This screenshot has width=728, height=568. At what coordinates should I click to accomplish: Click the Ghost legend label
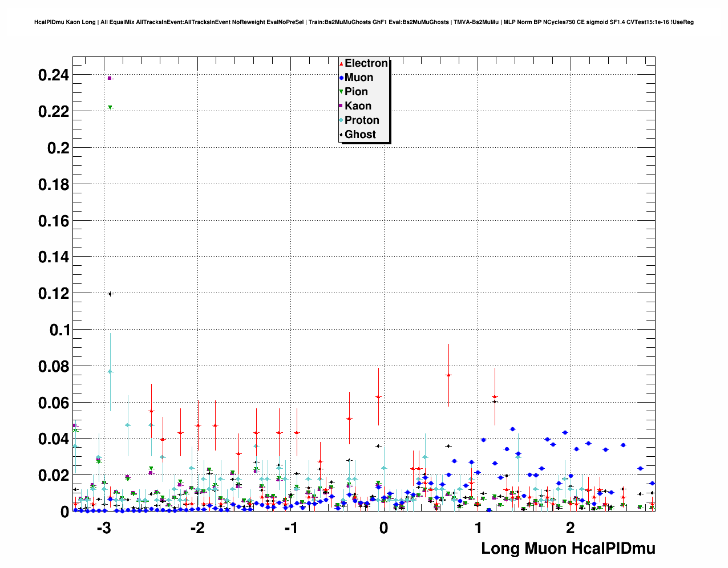point(360,135)
